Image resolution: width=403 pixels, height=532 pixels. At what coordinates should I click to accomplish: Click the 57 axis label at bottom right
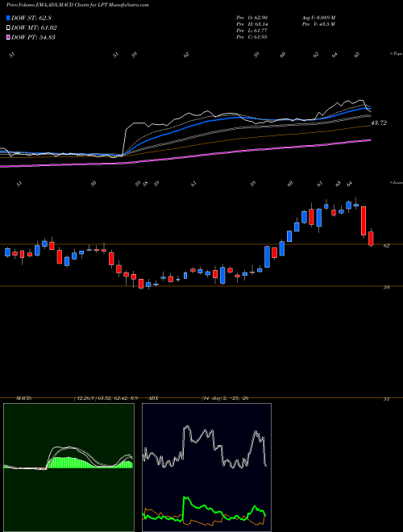point(386,399)
